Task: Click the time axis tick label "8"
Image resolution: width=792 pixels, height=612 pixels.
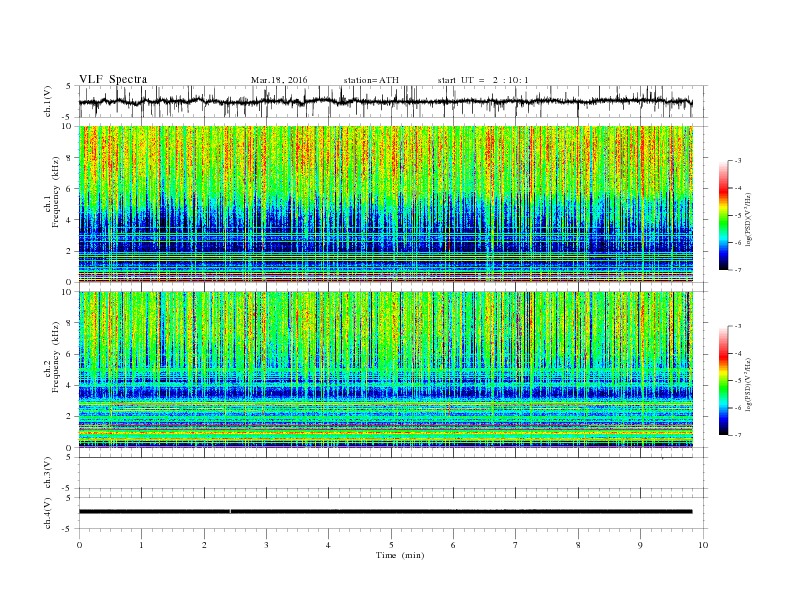Action: (578, 545)
